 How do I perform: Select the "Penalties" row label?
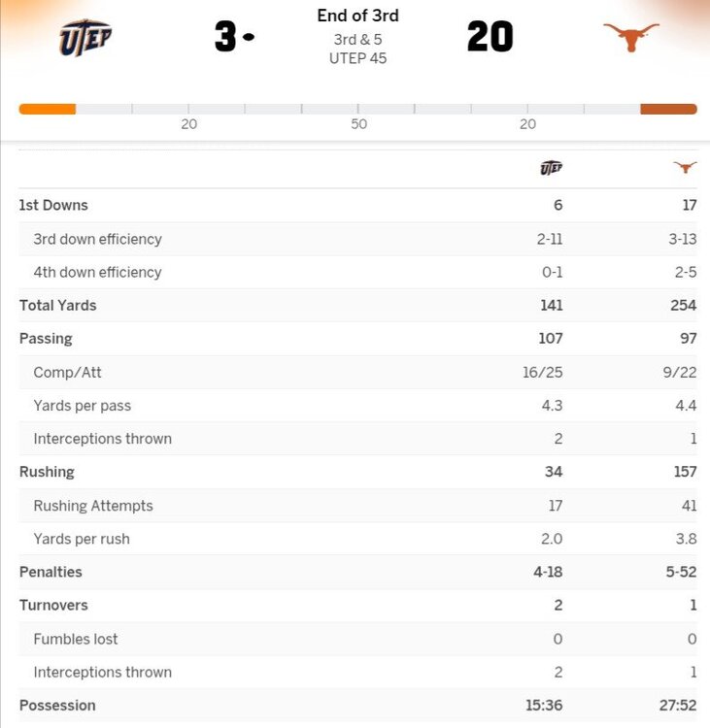click(x=51, y=572)
